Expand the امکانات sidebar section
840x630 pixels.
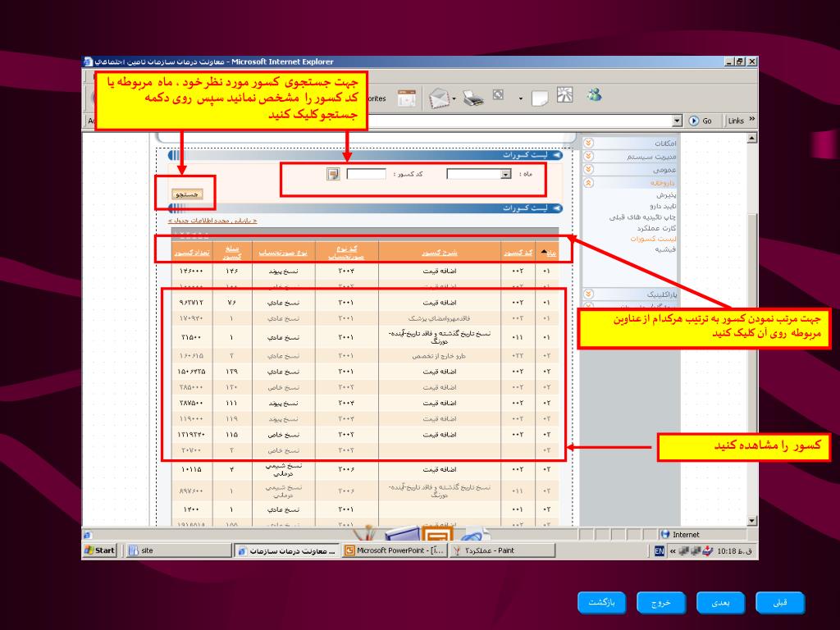tap(588, 143)
